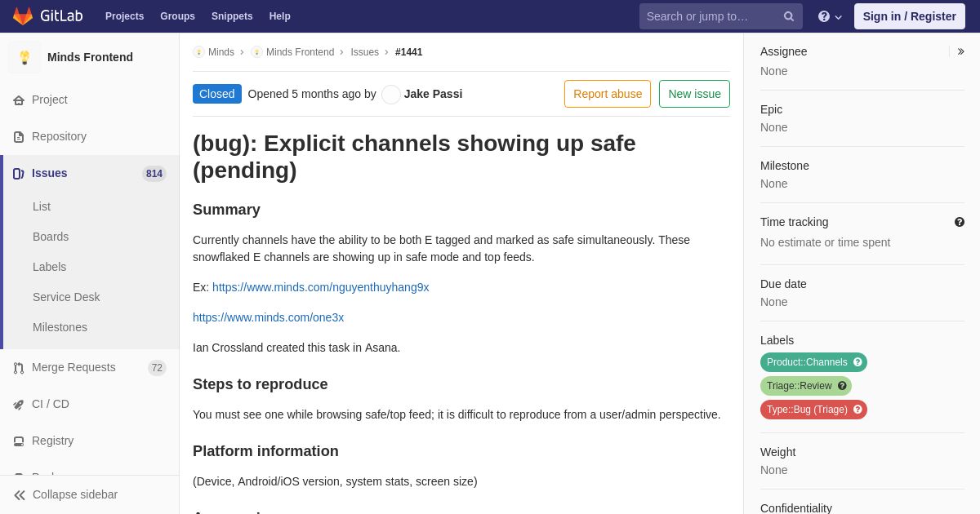Open the Snippets menu
Viewport: 980px width, 514px height.
tap(232, 16)
